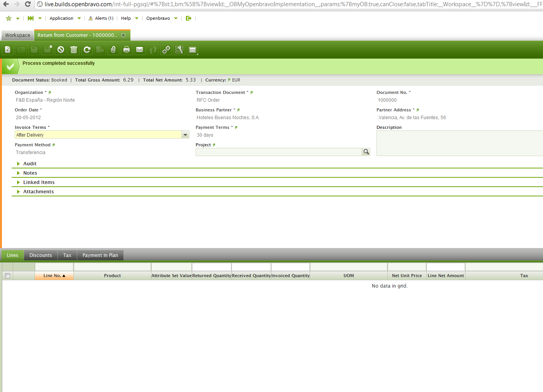Click the save and close icon
543x392 pixels.
click(48, 50)
